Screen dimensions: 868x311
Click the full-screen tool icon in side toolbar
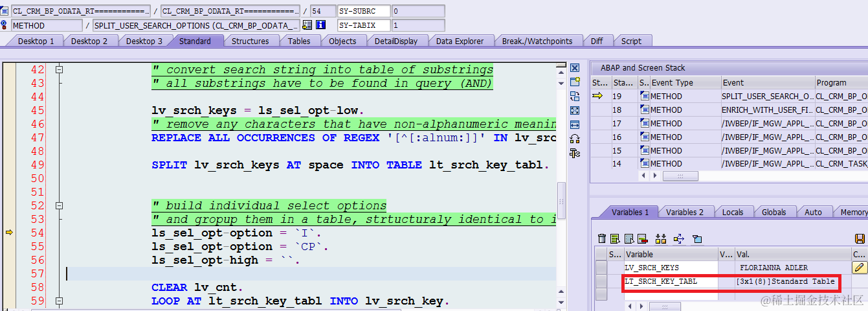575,110
